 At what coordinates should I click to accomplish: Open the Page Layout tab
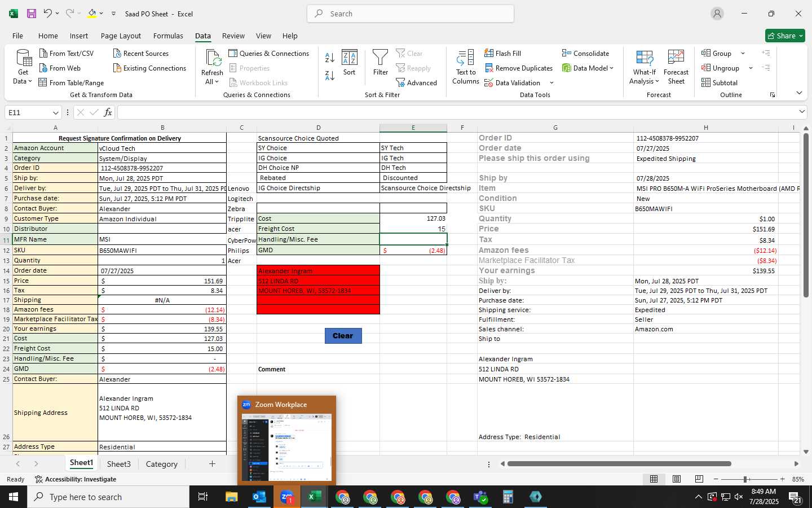click(x=121, y=36)
